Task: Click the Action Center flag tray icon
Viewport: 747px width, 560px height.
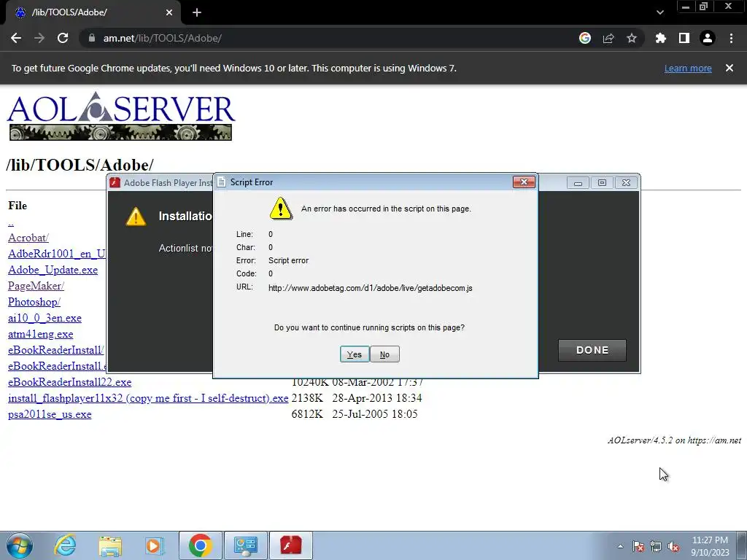Action: pos(638,546)
